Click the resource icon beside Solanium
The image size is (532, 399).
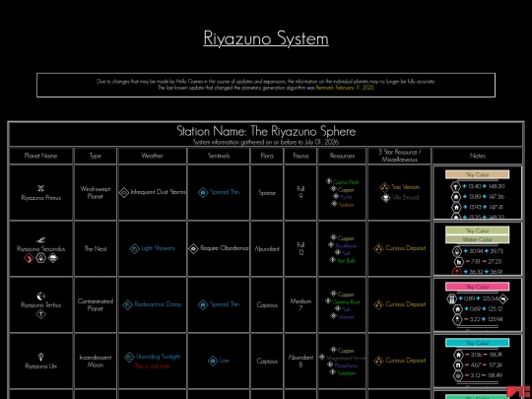[x=333, y=372]
